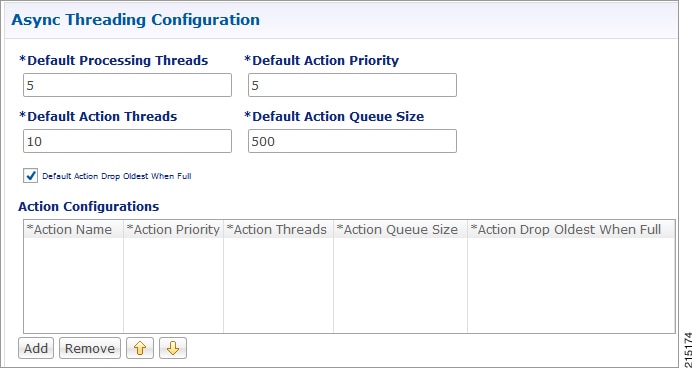Select Action Drop Oldest When Full column header
Viewport: 692px width, 368px height.
[x=571, y=229]
